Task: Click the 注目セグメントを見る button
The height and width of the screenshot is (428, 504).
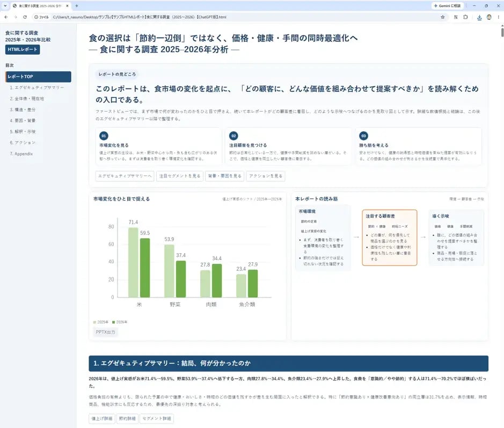Action: click(180, 176)
